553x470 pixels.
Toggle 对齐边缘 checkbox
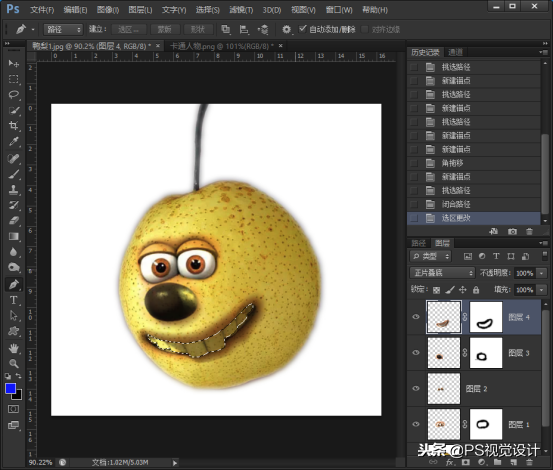[365, 29]
